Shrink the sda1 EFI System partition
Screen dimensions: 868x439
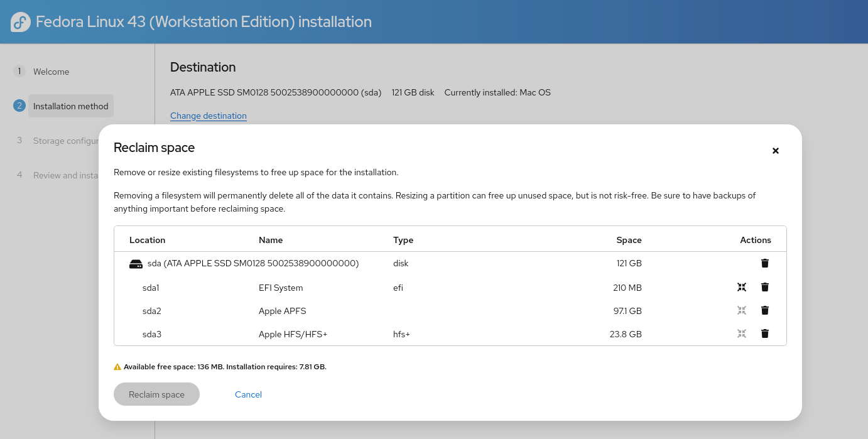click(742, 287)
